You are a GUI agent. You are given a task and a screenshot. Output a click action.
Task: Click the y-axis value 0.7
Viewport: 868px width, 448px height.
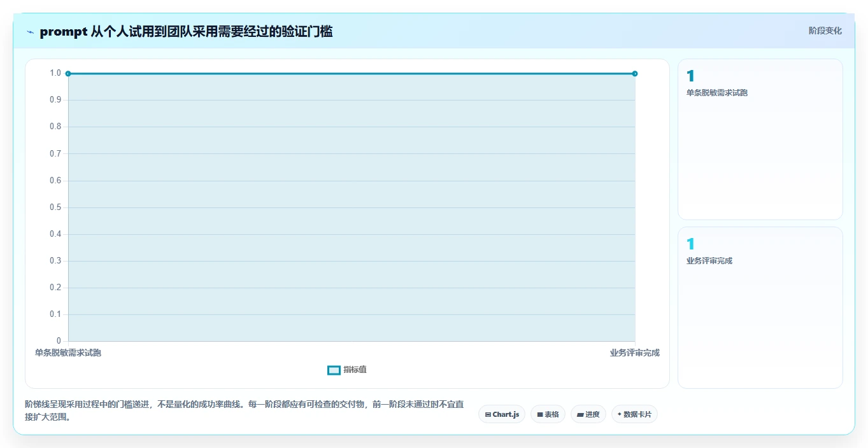pos(55,153)
